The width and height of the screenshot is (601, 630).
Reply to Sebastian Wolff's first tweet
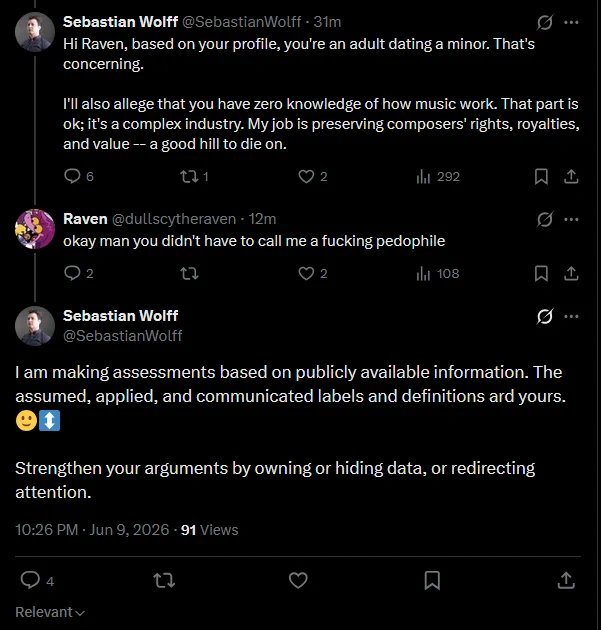click(79, 176)
